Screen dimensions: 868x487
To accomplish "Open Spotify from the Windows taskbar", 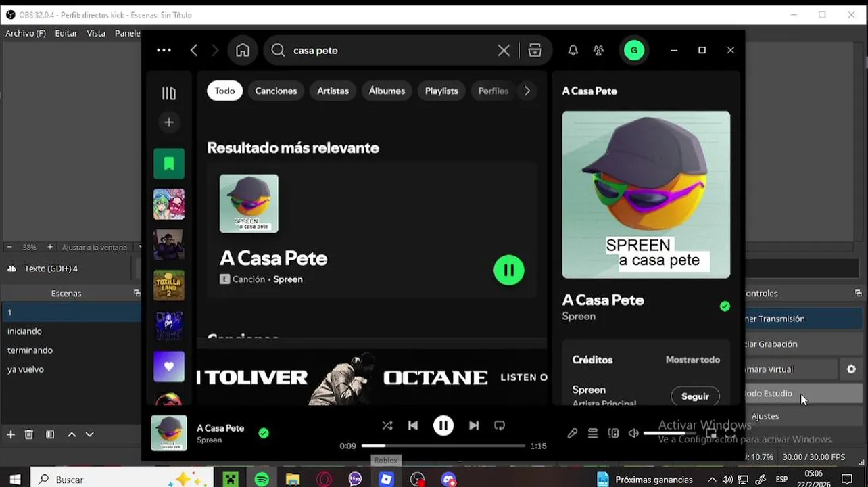I will click(262, 479).
